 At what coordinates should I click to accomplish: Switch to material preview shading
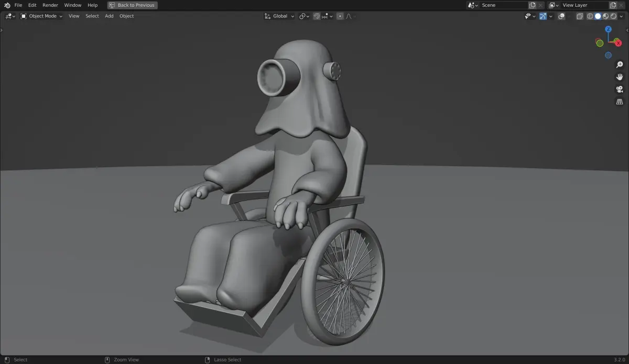click(605, 16)
